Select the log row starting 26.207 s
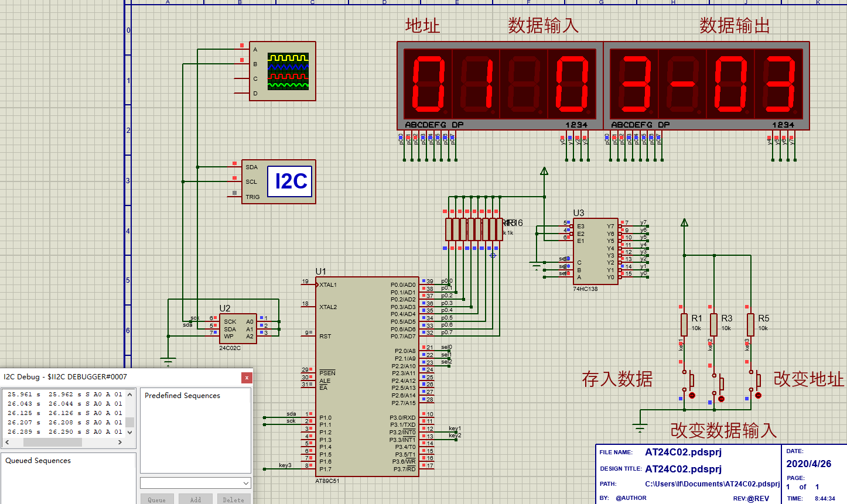Viewport: 847px width, 504px height. 64,423
